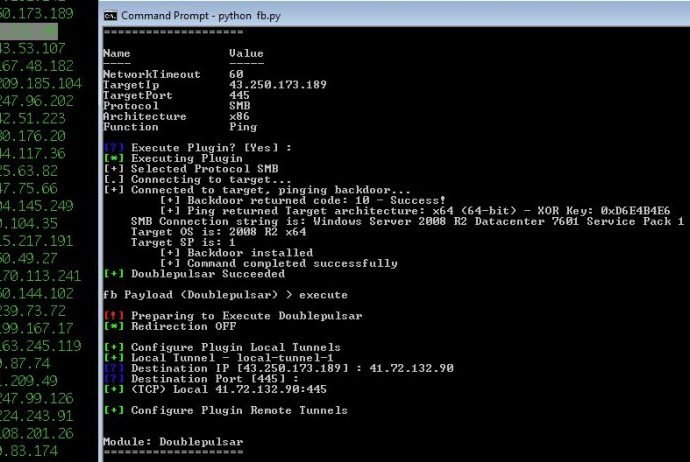Select the IP row ending '42.51.223' in the left list

(x=33, y=118)
